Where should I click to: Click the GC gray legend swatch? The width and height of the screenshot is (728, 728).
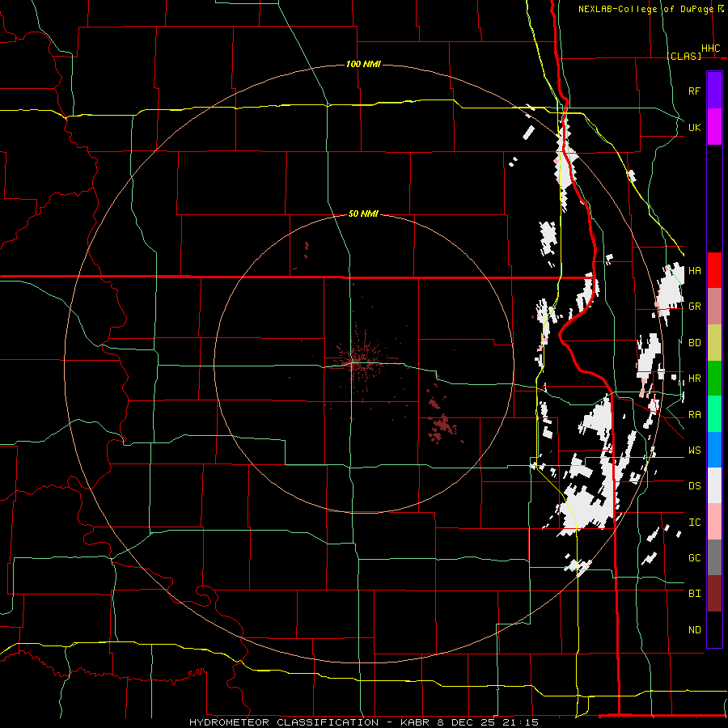click(x=714, y=557)
